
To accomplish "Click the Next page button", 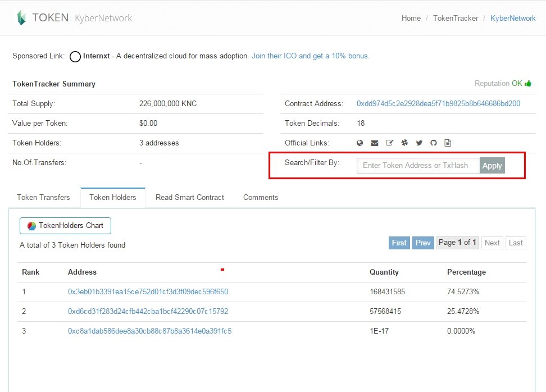I will tap(492, 243).
